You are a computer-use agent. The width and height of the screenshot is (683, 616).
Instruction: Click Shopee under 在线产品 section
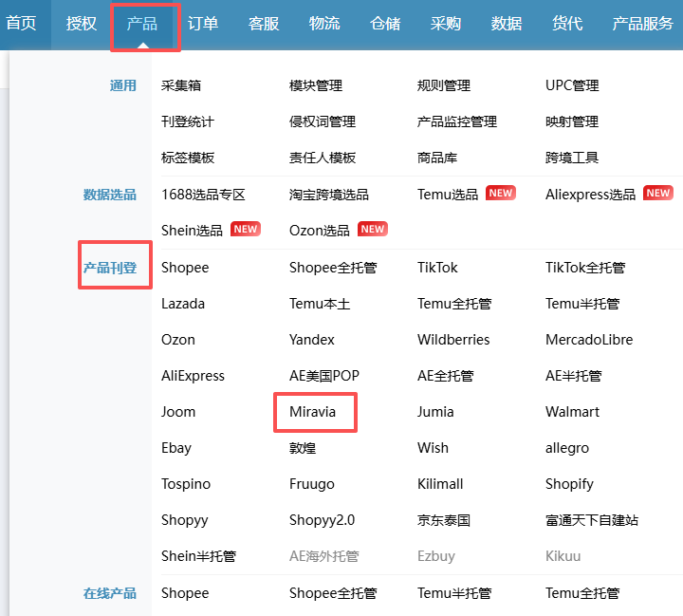pos(185,593)
